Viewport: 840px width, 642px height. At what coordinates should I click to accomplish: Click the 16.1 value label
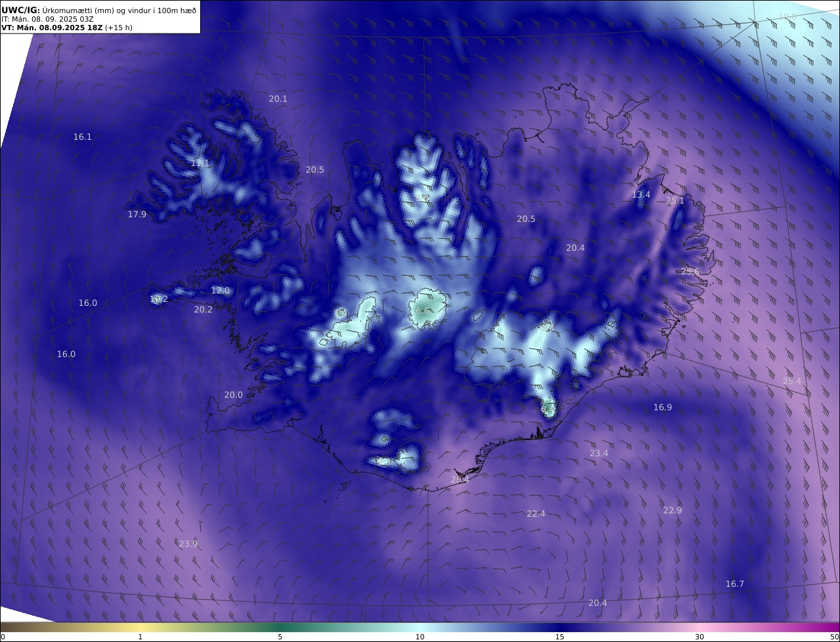tap(83, 137)
